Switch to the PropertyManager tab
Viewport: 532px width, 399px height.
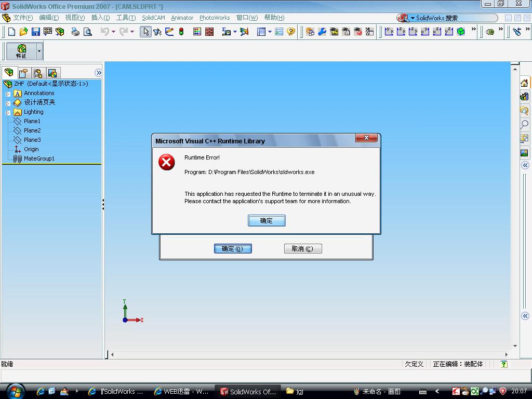pos(23,73)
